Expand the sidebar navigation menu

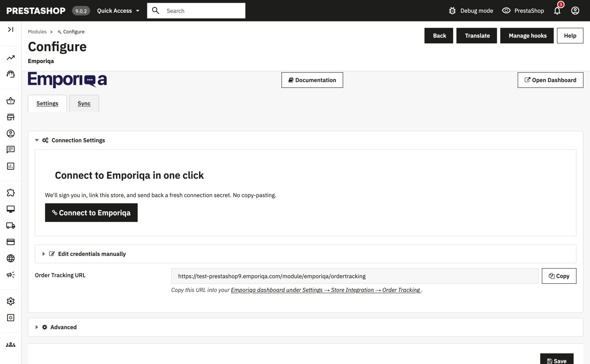10,29
